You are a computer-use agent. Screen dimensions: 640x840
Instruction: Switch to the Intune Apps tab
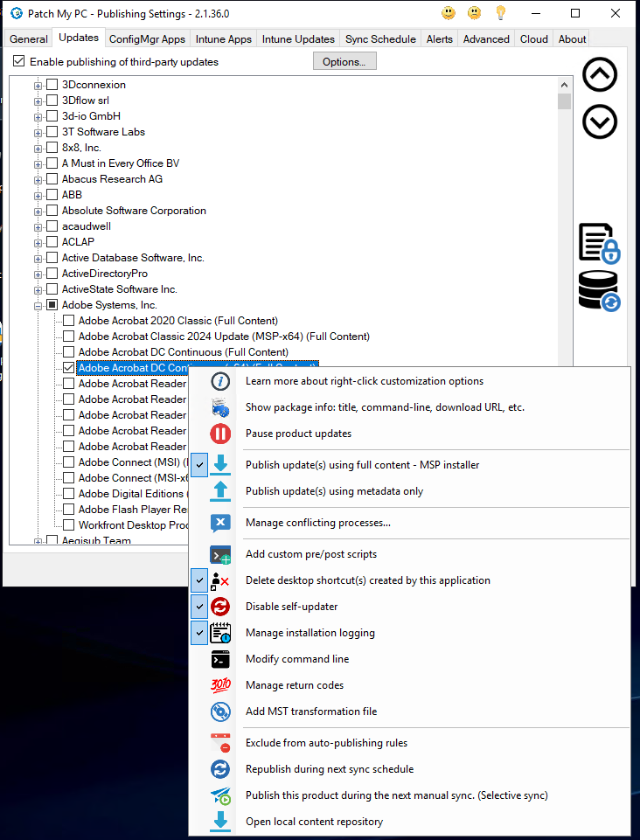click(225, 39)
